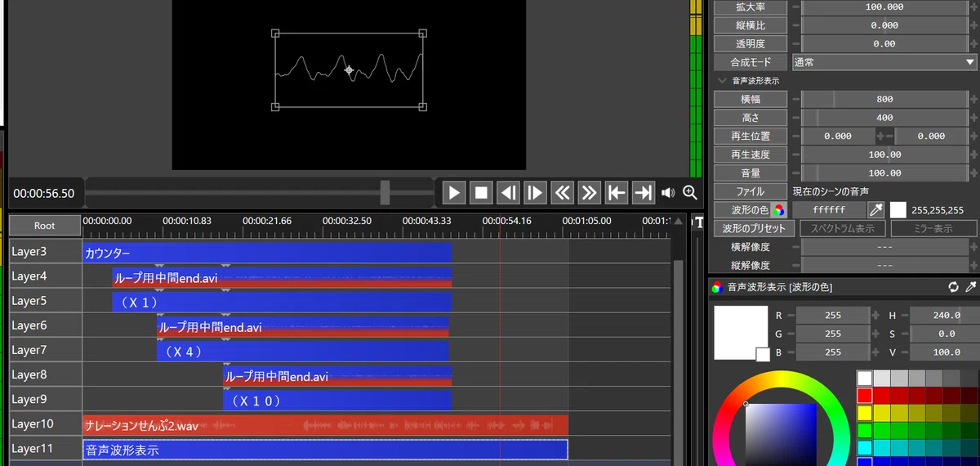Jump to start of timeline
The height and width of the screenshot is (466, 980).
616,193
